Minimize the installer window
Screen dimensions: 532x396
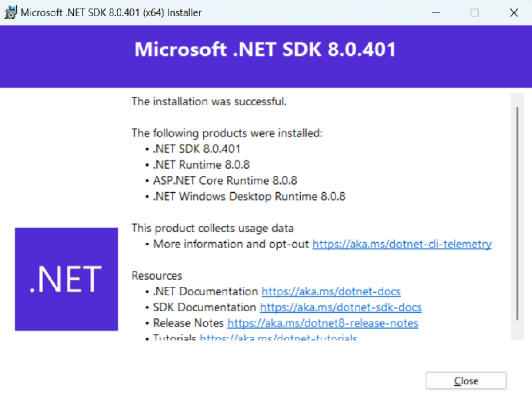436,12
